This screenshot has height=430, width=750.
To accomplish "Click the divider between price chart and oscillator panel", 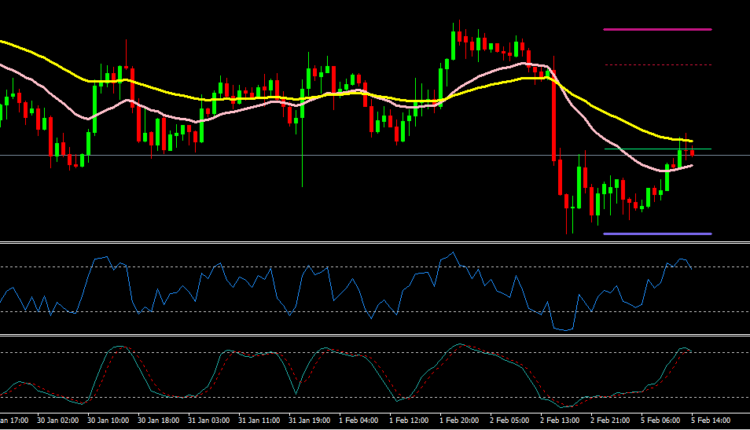I will coord(375,243).
